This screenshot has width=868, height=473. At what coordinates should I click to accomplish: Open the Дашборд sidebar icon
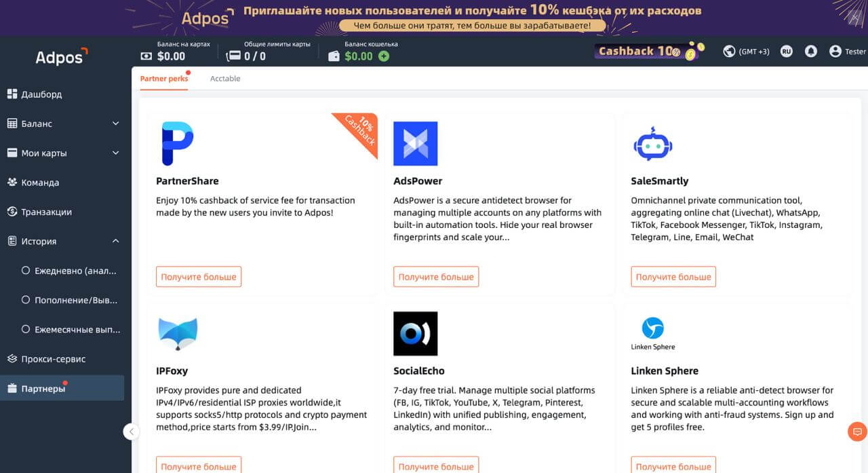[x=12, y=94]
